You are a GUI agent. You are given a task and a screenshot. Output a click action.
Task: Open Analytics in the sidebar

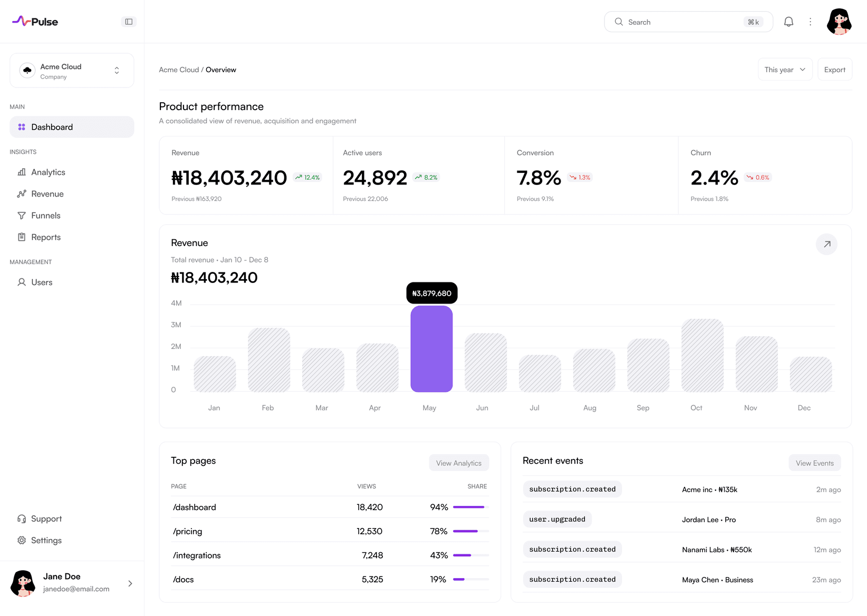pos(72,172)
